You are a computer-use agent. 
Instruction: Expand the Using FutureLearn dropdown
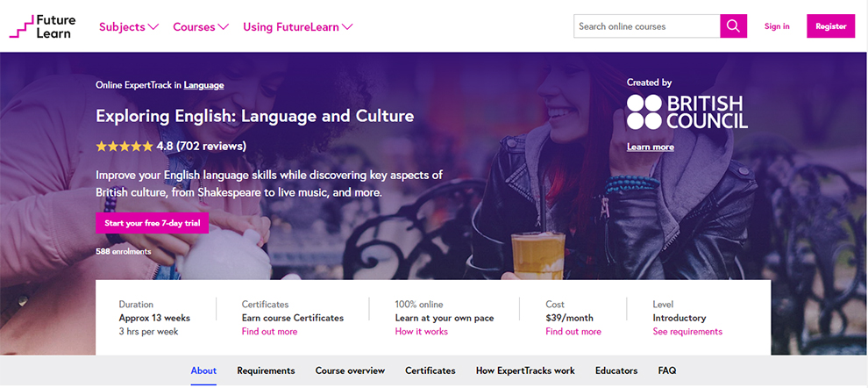(298, 26)
